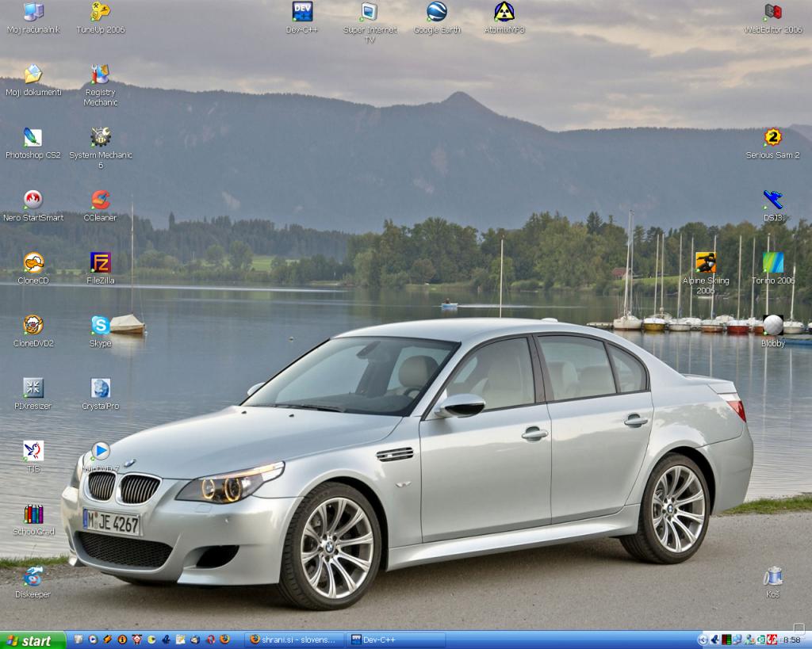Viewport: 812px width, 649px height.
Task: Expand hidden system tray icons
Action: 703,640
